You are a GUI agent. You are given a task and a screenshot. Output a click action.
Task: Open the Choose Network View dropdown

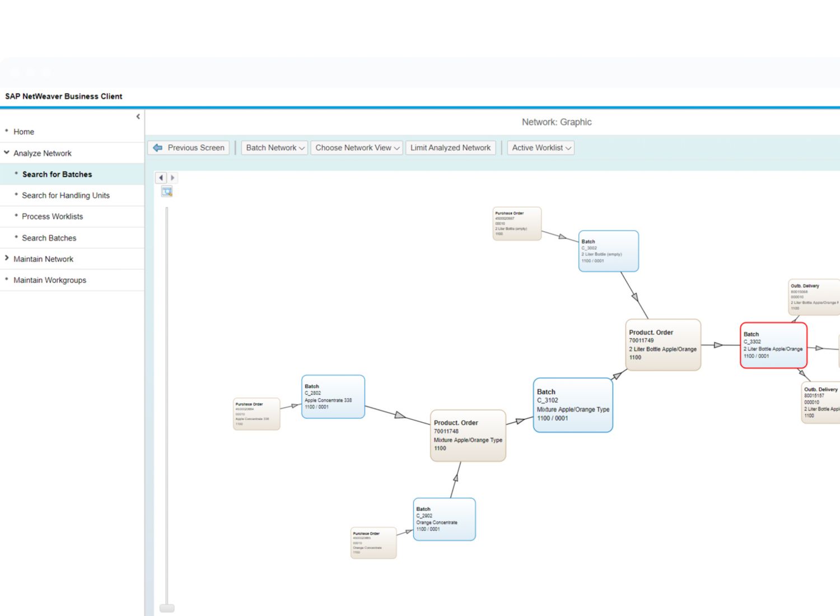357,148
